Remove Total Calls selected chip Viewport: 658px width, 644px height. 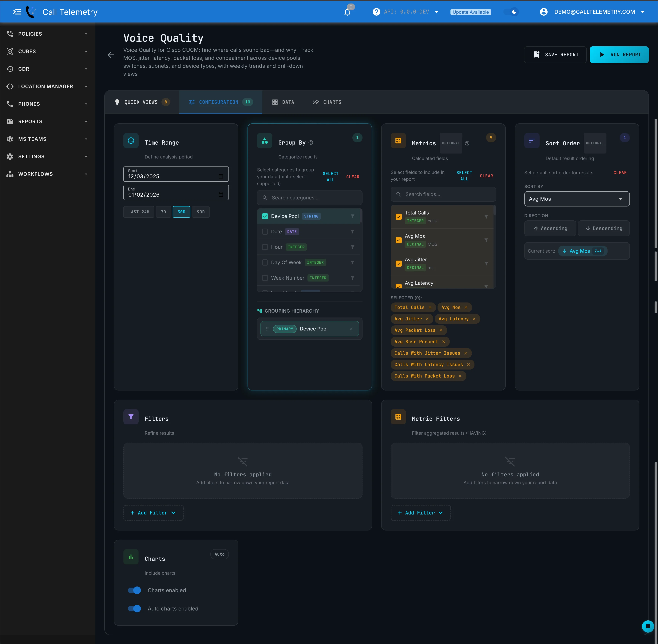pyautogui.click(x=430, y=307)
